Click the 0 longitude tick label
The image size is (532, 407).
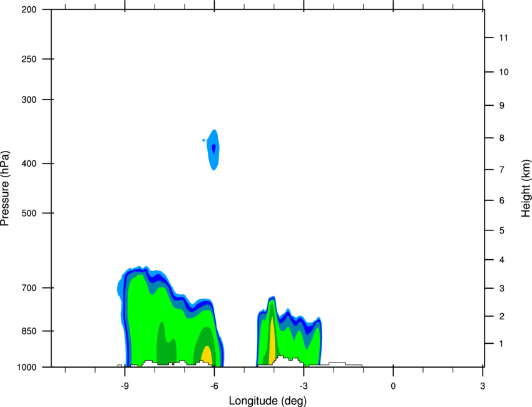[393, 386]
